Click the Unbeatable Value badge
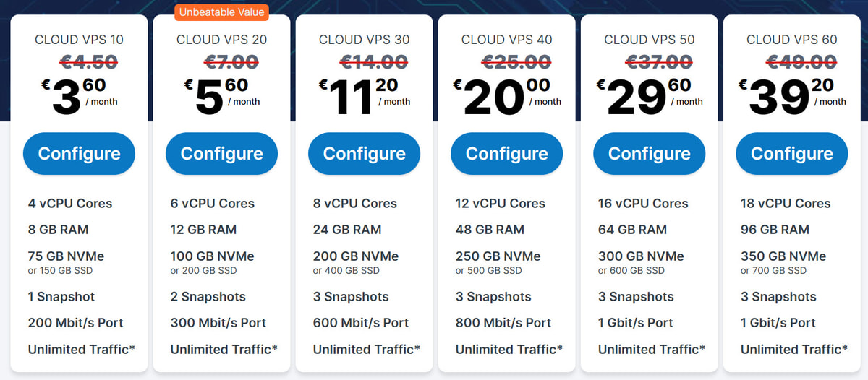 point(221,12)
